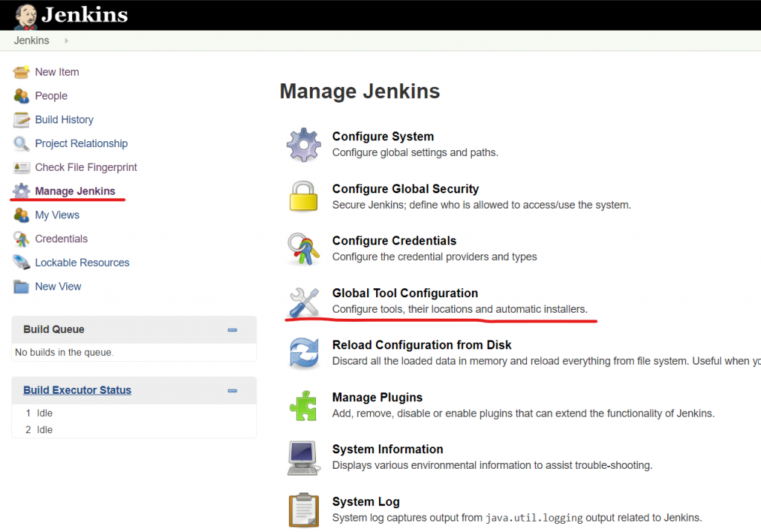The width and height of the screenshot is (761, 532).
Task: Open System Information title link
Action: [x=387, y=450]
